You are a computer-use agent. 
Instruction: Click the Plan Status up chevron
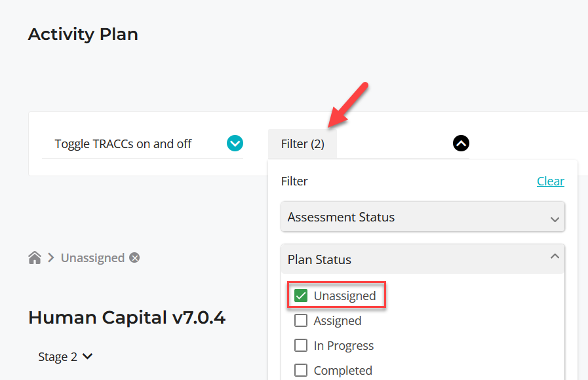[x=555, y=257]
